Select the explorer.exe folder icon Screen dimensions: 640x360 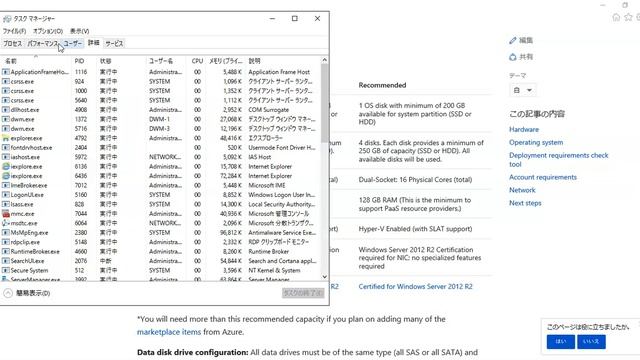(x=6, y=138)
